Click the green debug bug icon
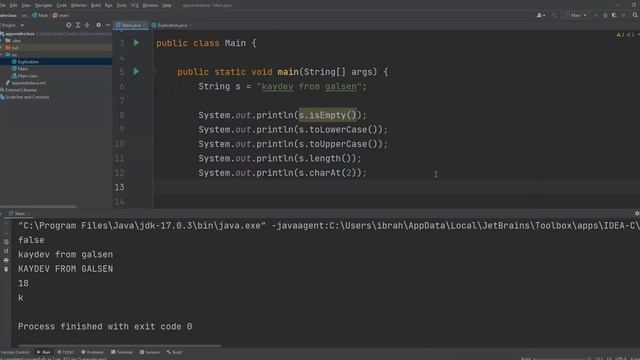 pos(605,16)
